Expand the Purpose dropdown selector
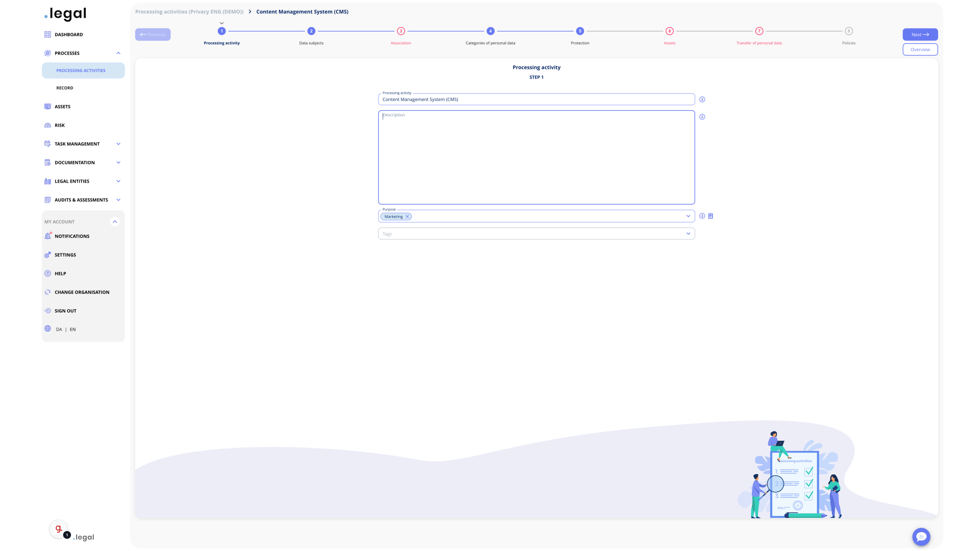This screenshot has width=980, height=551. coord(688,216)
